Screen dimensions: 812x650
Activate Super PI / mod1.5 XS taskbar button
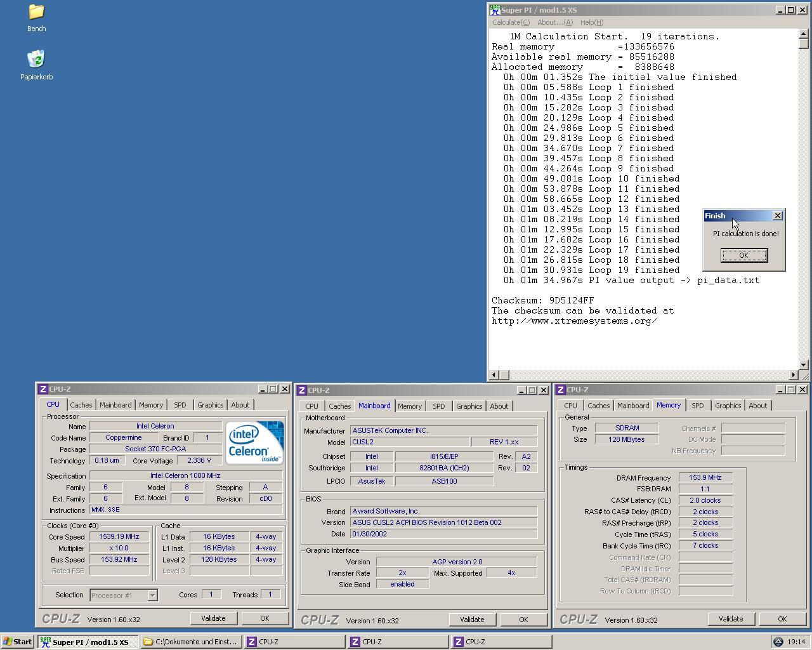click(88, 642)
